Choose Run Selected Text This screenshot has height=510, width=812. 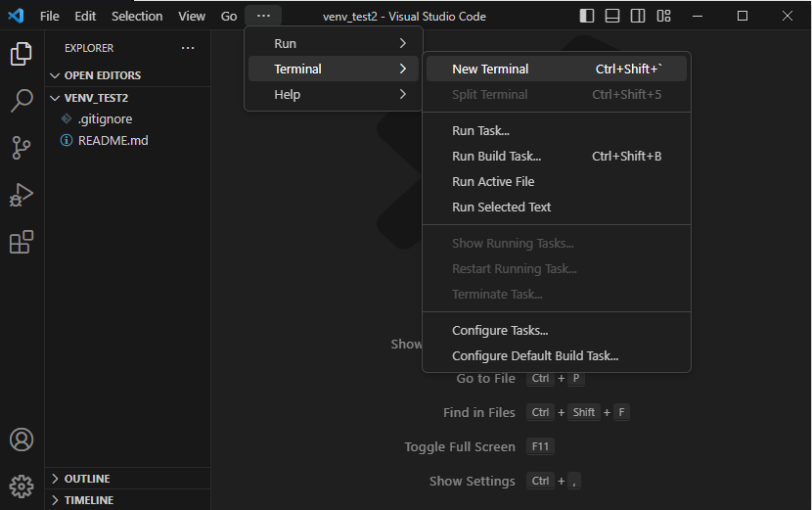click(557, 207)
